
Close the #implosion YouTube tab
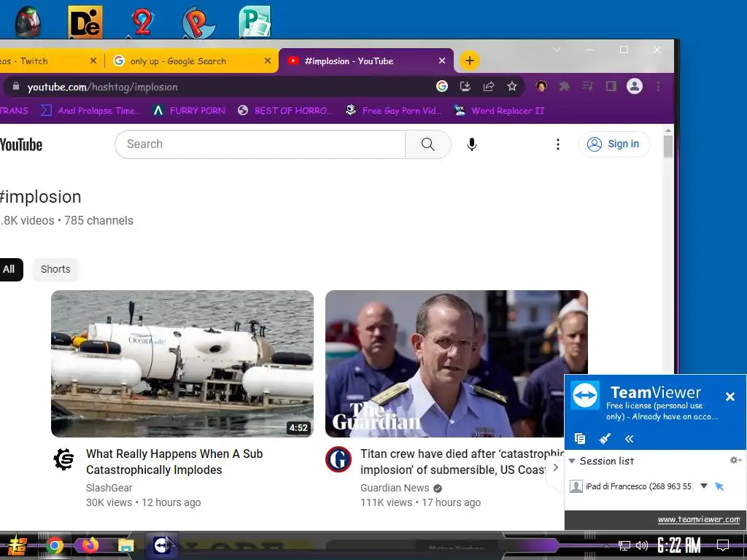coord(442,61)
